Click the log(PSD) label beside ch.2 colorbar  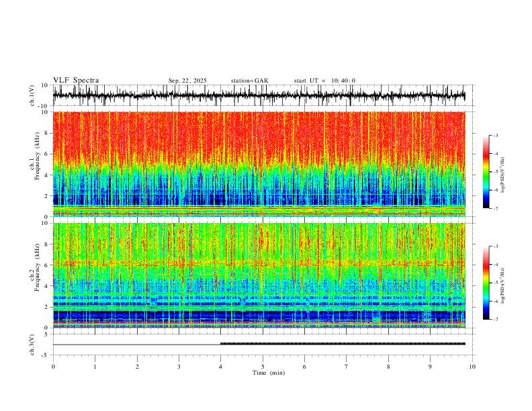tap(503, 285)
